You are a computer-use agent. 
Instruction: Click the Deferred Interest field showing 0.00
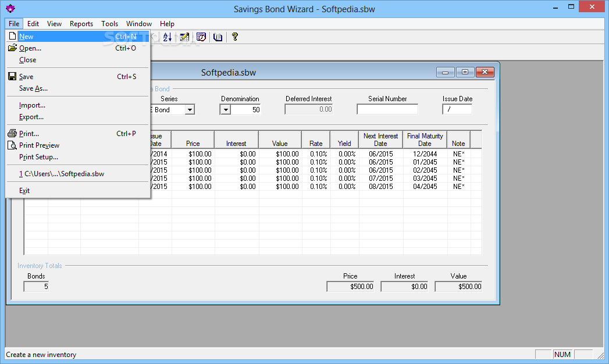click(x=309, y=109)
